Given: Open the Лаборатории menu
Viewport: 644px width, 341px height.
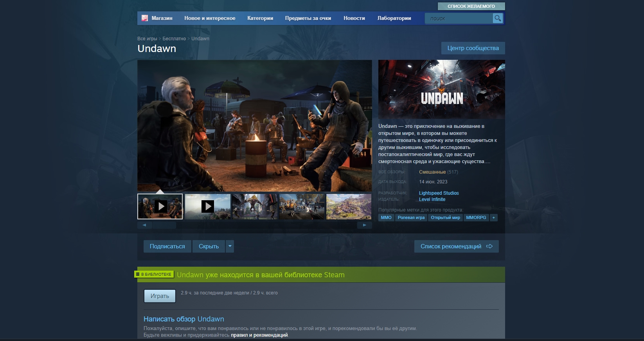Looking at the screenshot, I should (394, 18).
